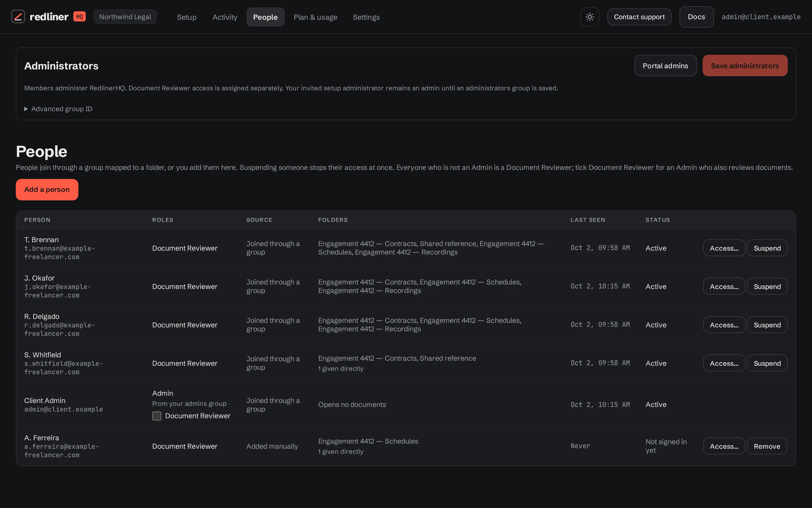
Task: Suspend S. Whitfield
Action: point(767,363)
